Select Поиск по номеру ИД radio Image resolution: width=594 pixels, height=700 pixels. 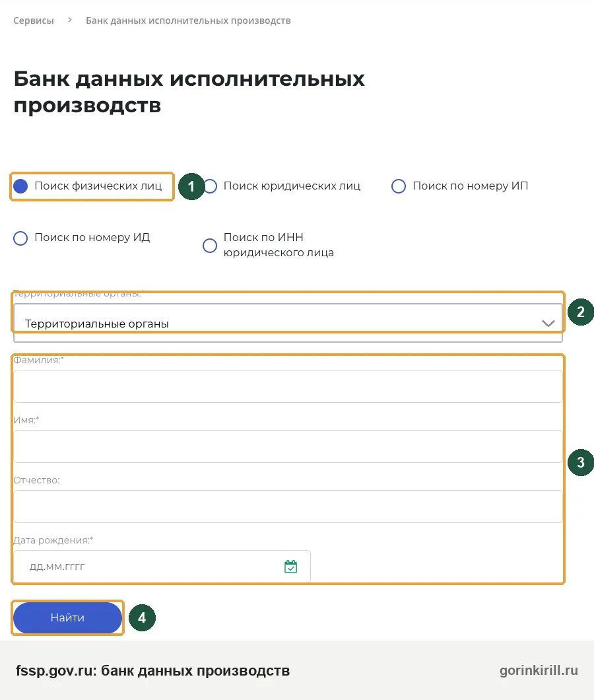coord(20,238)
